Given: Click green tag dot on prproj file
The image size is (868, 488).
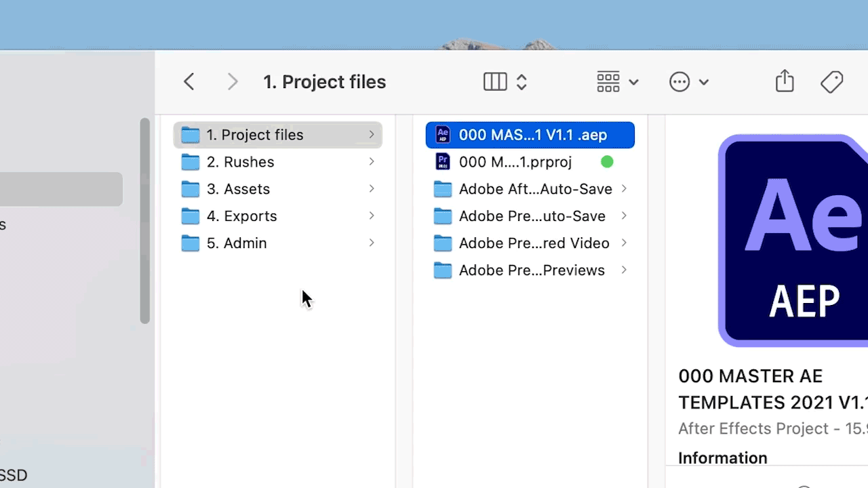Looking at the screenshot, I should point(607,162).
